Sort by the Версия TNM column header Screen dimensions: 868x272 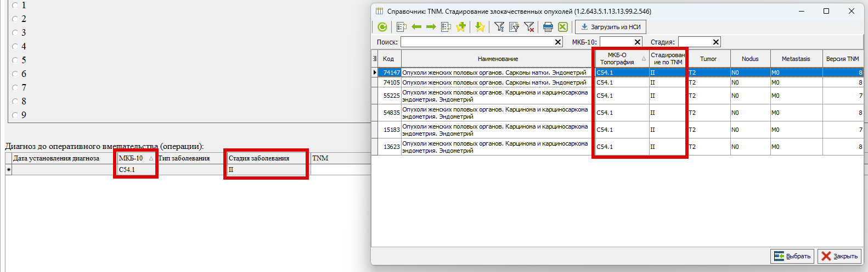[843, 59]
